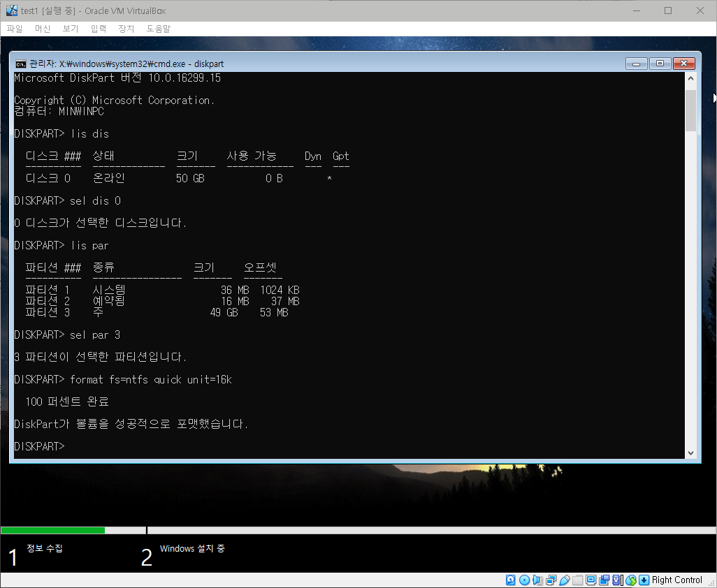Click the '파티션 2' row showing 예약됨
The height and width of the screenshot is (588, 717).
(162, 301)
